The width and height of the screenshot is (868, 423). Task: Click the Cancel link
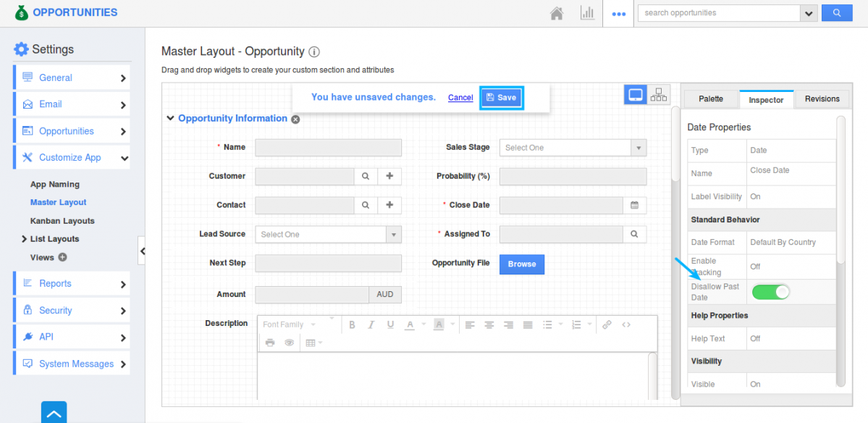tap(460, 98)
